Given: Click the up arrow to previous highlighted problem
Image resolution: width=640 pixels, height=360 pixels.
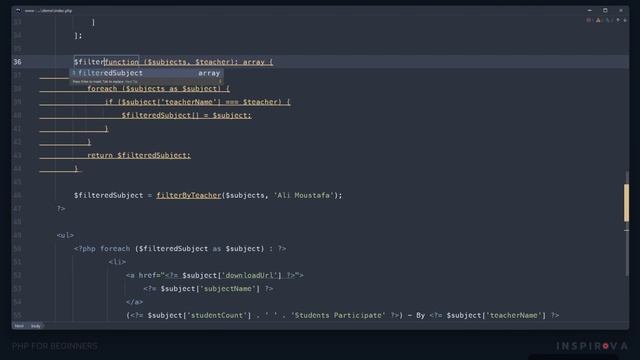Looking at the screenshot, I should pos(618,20).
